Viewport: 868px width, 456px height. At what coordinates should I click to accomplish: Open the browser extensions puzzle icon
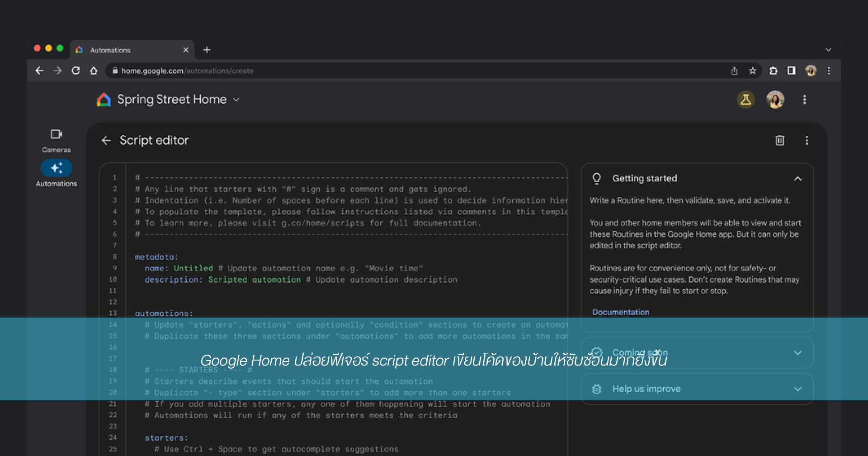[x=774, y=71]
